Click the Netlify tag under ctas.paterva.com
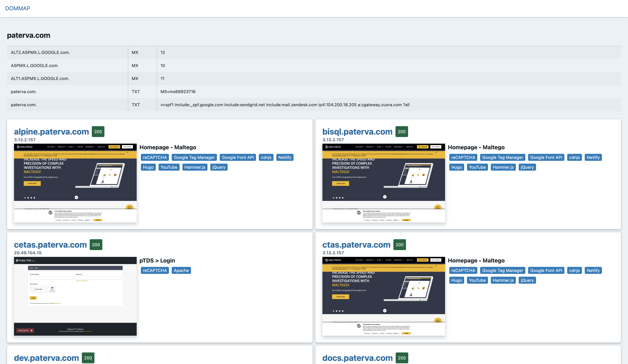This screenshot has width=628, height=364. coord(593,270)
